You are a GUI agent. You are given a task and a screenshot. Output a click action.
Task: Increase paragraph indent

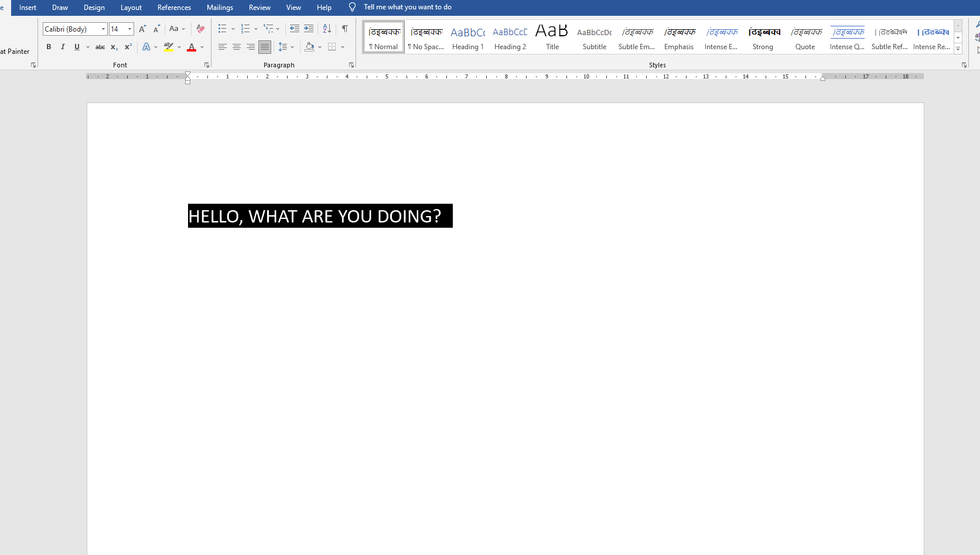309,29
